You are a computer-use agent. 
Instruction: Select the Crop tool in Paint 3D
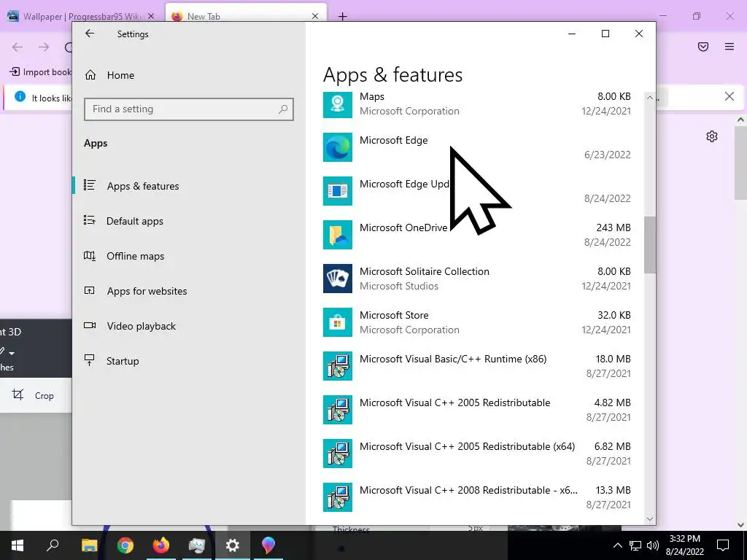[34, 395]
